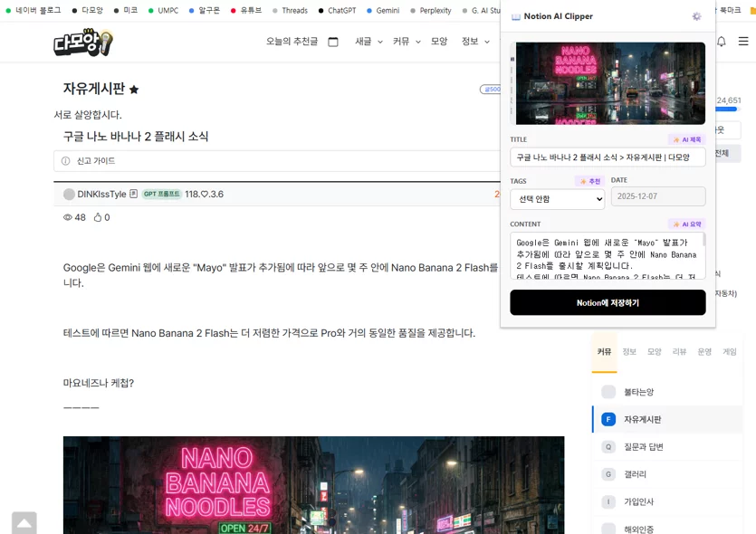Click the TITLE input field

tap(608, 157)
